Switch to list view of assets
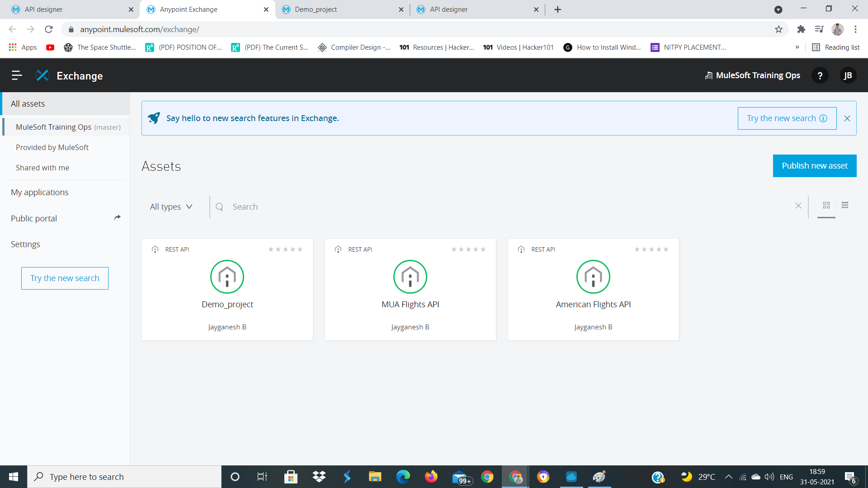Screen dimensions: 868x488 tap(845, 206)
